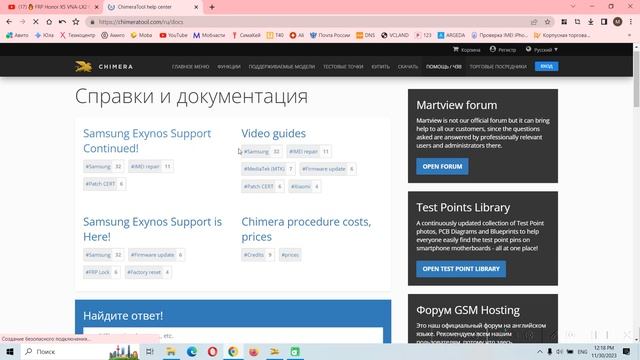
Task: Bookmark this page with the toolbar star
Action: [x=547, y=22]
